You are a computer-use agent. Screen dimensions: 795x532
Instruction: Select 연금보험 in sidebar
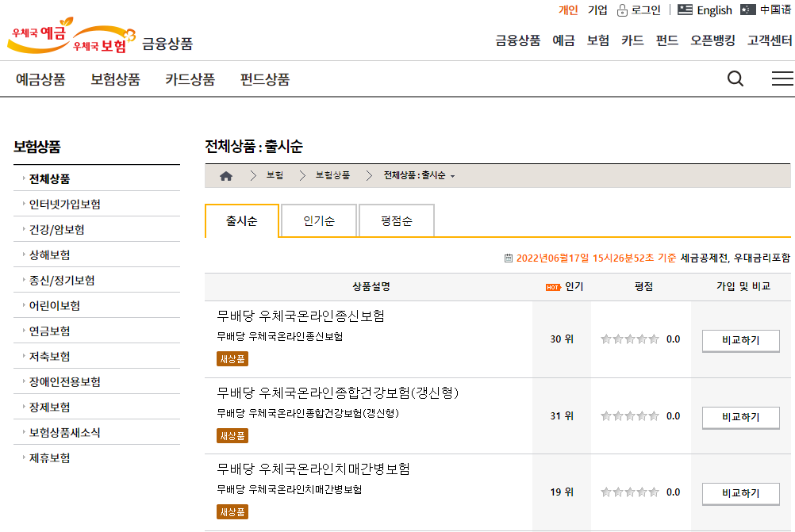pos(49,331)
